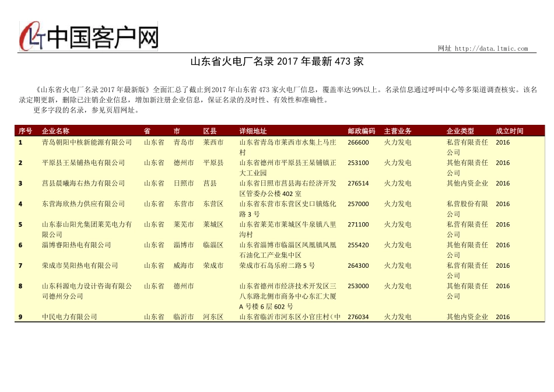
Task: Click city cell 日照市
Action: click(x=184, y=183)
